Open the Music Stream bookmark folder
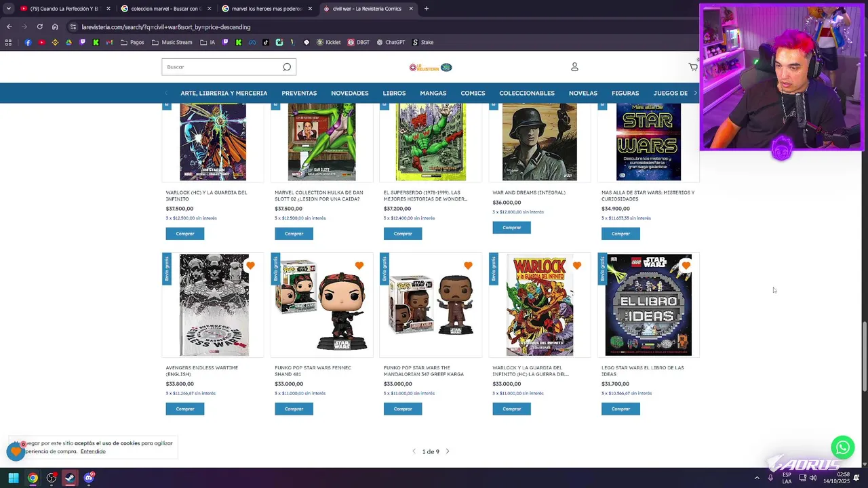The height and width of the screenshot is (488, 868). (x=172, y=42)
